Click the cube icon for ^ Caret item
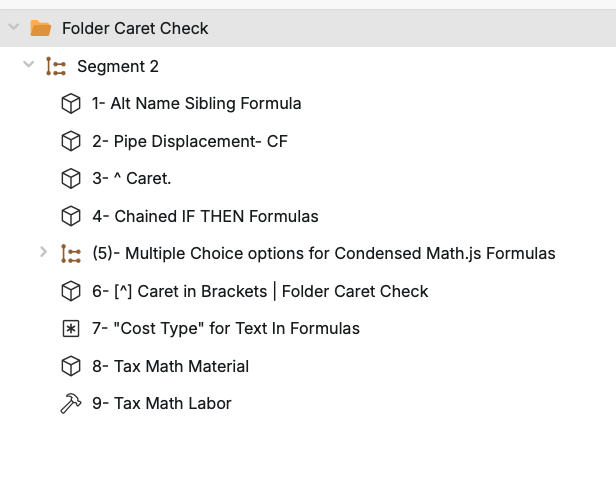This screenshot has width=616, height=492. [x=71, y=178]
